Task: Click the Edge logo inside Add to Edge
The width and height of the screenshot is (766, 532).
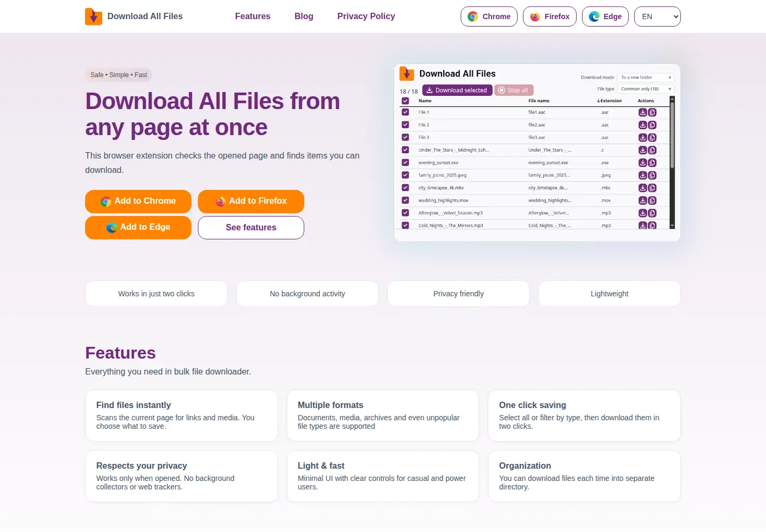Action: point(112,227)
